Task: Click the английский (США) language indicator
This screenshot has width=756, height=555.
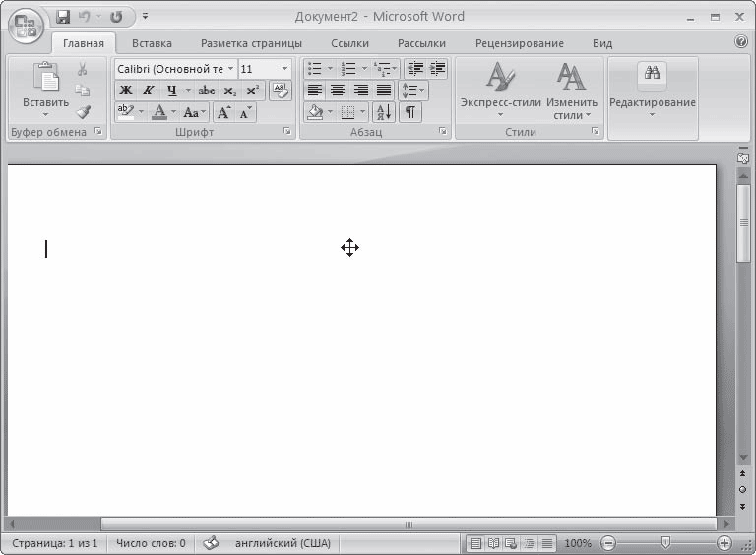Action: click(280, 543)
